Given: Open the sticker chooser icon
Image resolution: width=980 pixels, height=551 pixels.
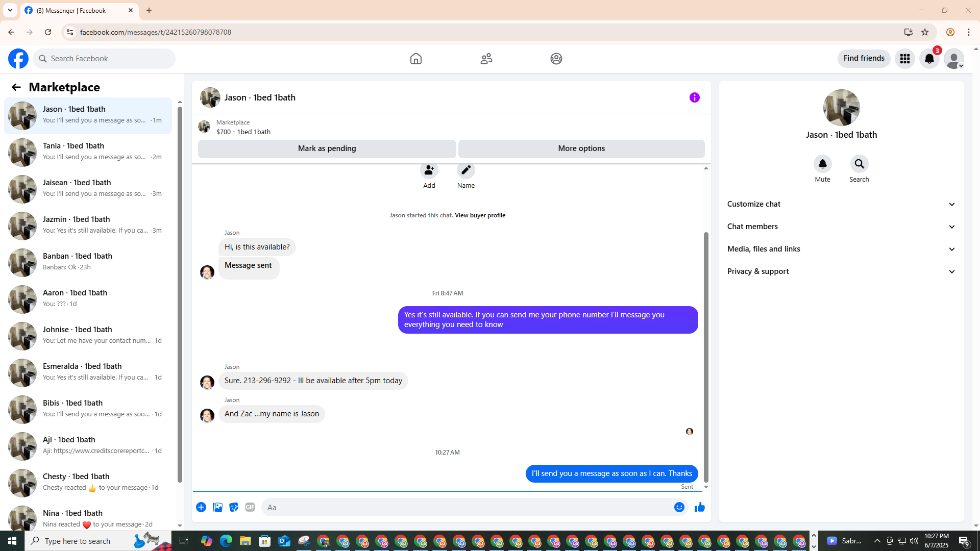Looking at the screenshot, I should 234,507.
